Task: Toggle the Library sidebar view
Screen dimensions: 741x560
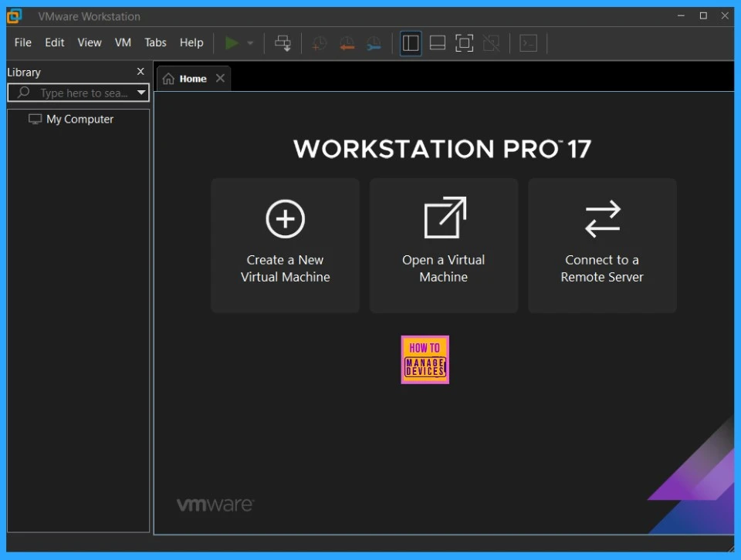Action: [x=411, y=43]
